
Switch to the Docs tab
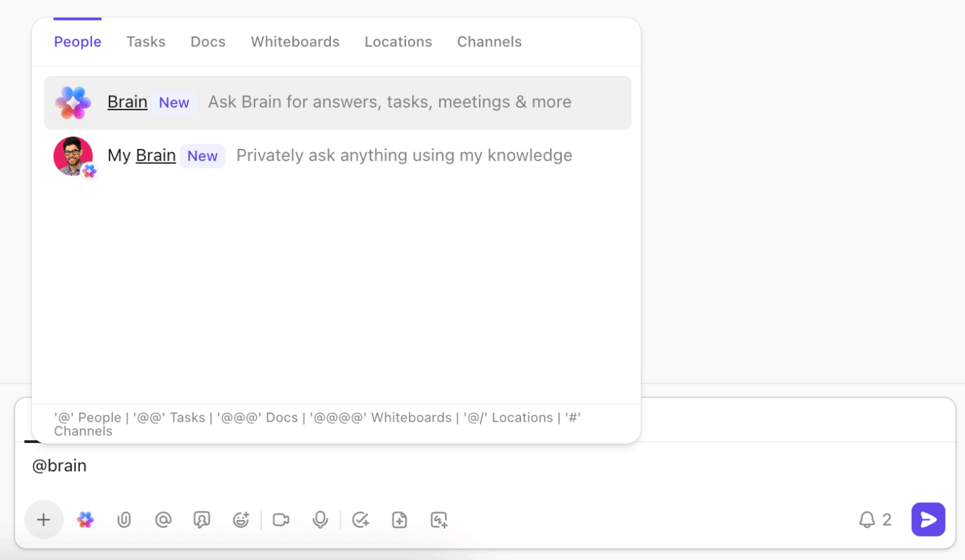click(x=207, y=41)
